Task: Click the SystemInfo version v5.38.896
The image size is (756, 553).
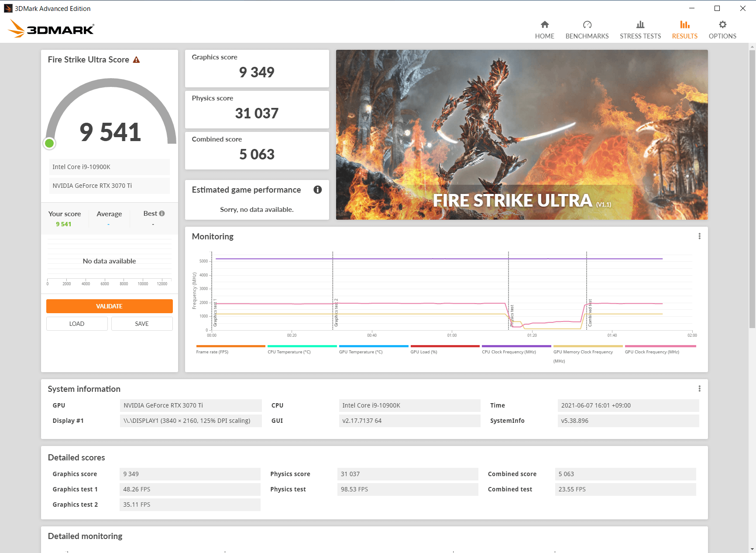Action: (x=629, y=421)
